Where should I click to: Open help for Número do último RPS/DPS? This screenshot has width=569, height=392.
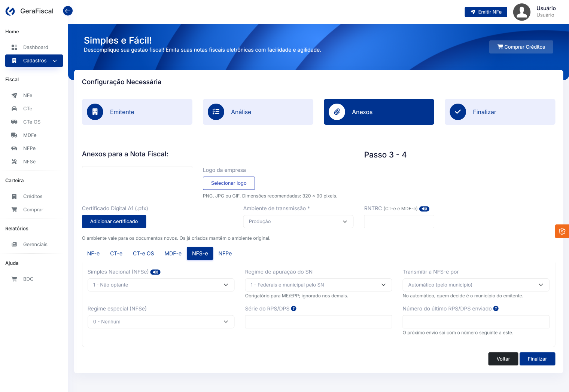pos(496,309)
